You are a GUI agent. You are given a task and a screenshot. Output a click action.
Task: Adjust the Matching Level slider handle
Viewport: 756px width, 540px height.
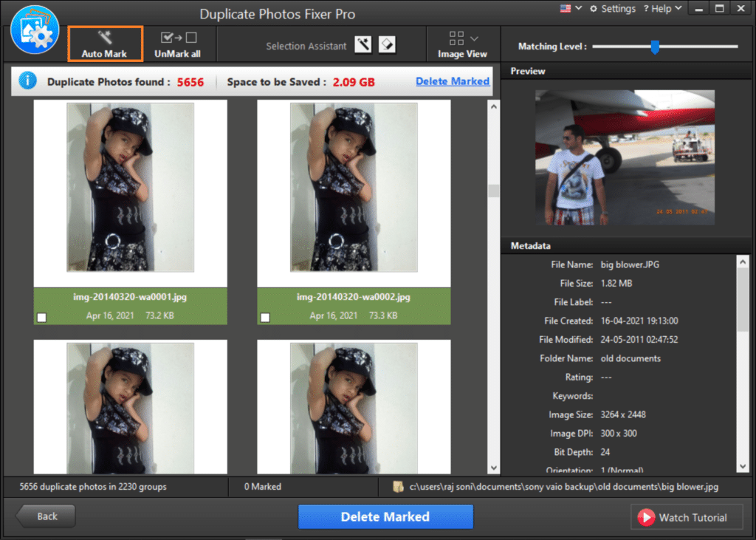point(655,47)
